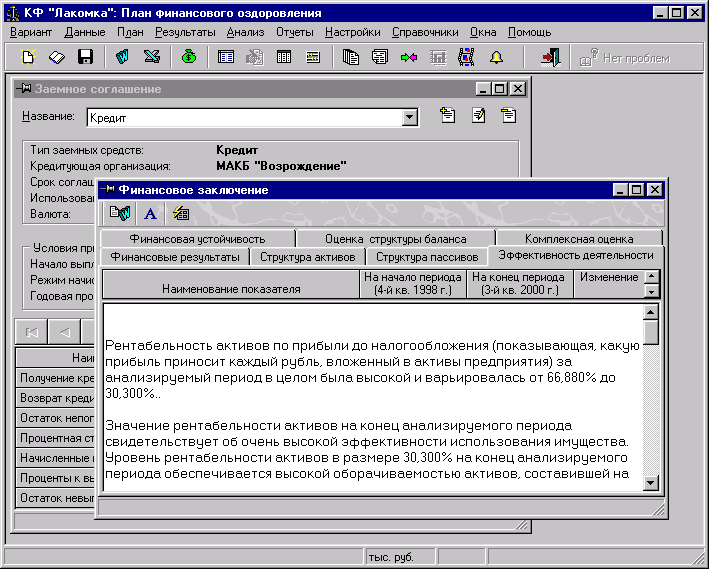
Task: Click the red-header table toolbar icon
Action: (x=284, y=57)
